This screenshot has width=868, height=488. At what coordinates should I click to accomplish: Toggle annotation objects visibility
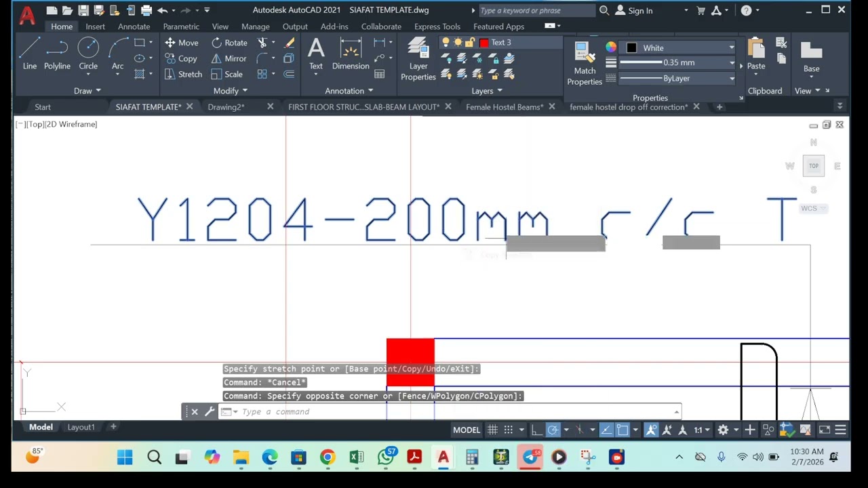pos(651,430)
